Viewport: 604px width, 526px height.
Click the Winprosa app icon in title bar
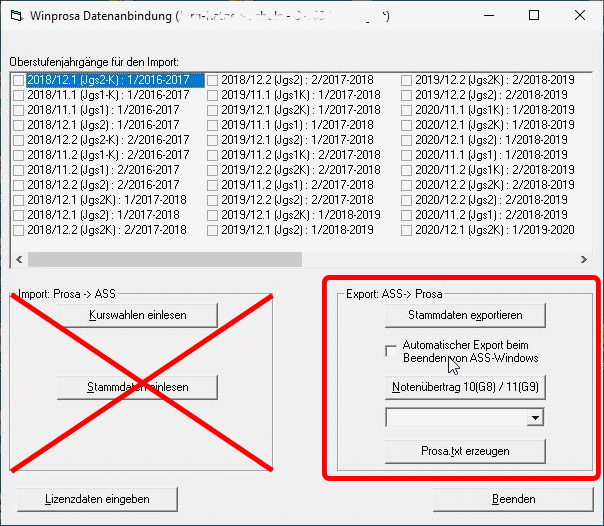click(16, 17)
